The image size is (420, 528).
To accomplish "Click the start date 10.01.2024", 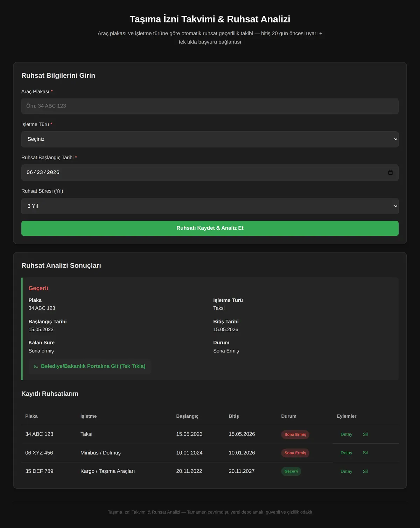I will coord(189,453).
